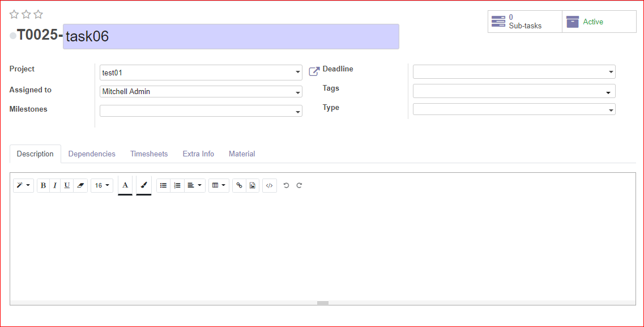Open the code view editor icon
This screenshot has height=327, width=644.
269,185
